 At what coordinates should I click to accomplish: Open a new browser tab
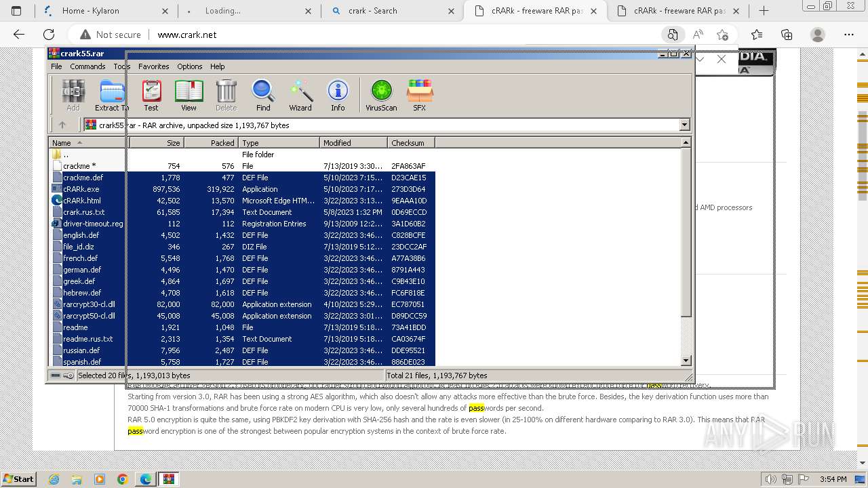[764, 11]
